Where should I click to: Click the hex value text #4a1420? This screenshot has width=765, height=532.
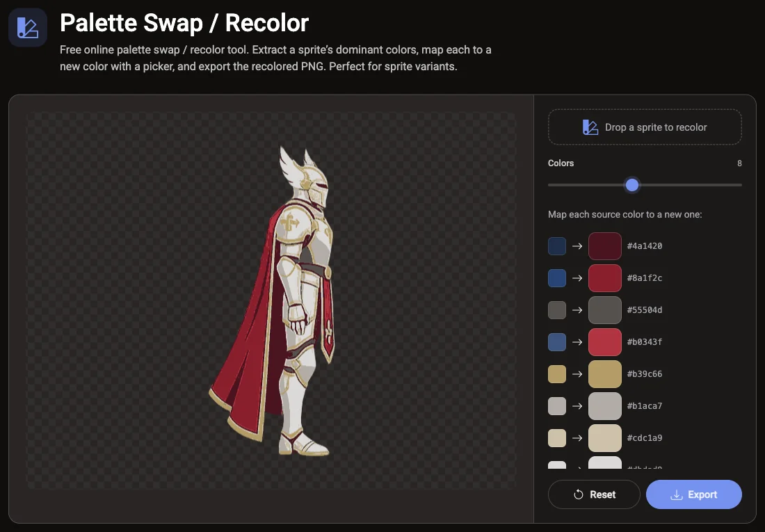click(x=645, y=246)
